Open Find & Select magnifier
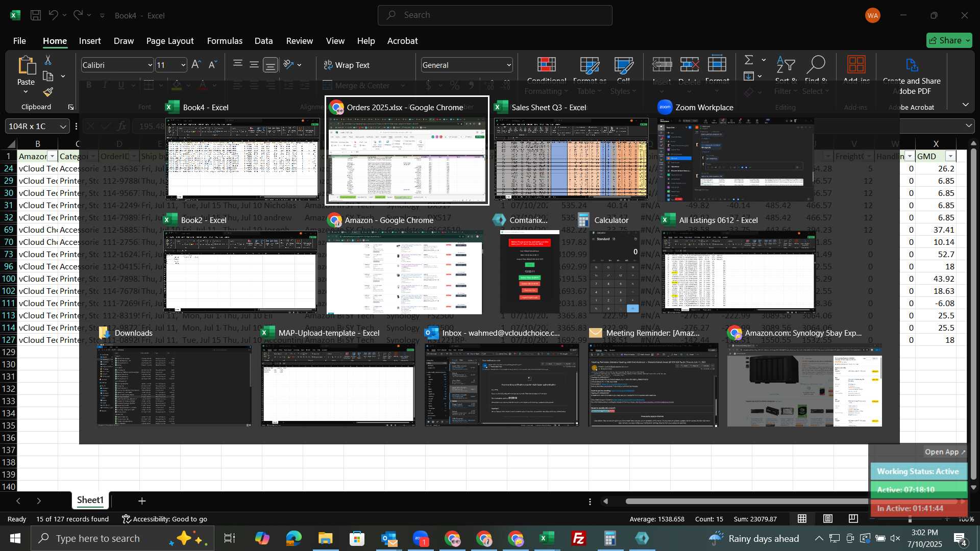The image size is (980, 551). 816,76
